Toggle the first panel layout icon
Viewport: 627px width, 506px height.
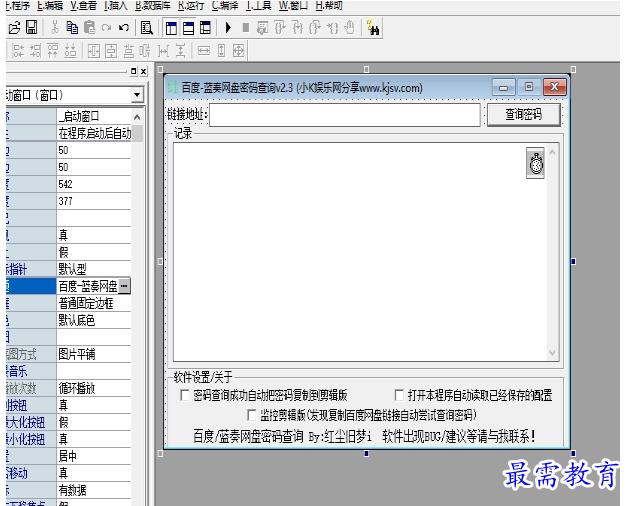point(171,28)
